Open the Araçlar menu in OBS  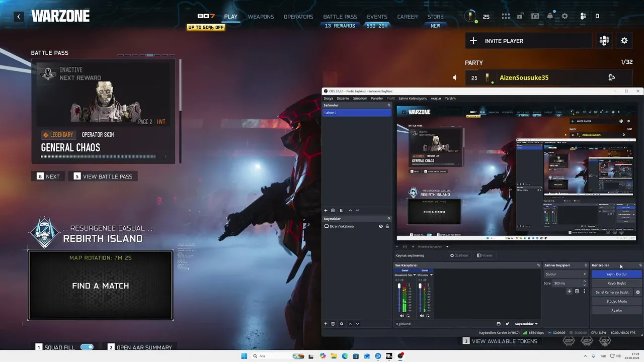coord(436,99)
